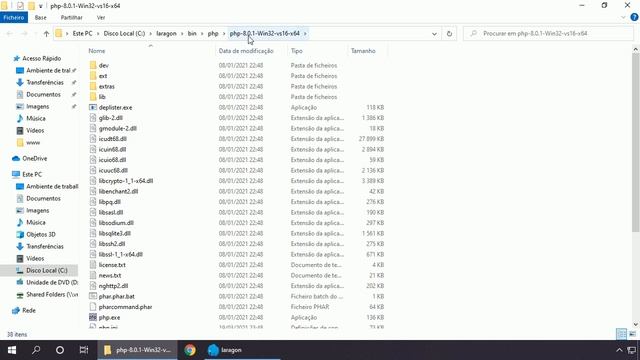Go up one folder level arrow
The height and width of the screenshot is (360, 640).
[x=46, y=33]
